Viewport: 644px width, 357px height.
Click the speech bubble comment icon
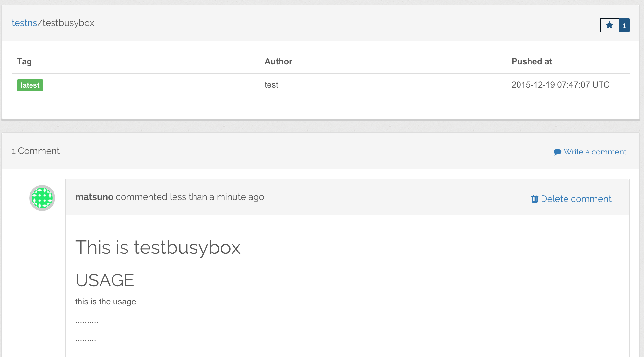pyautogui.click(x=557, y=152)
